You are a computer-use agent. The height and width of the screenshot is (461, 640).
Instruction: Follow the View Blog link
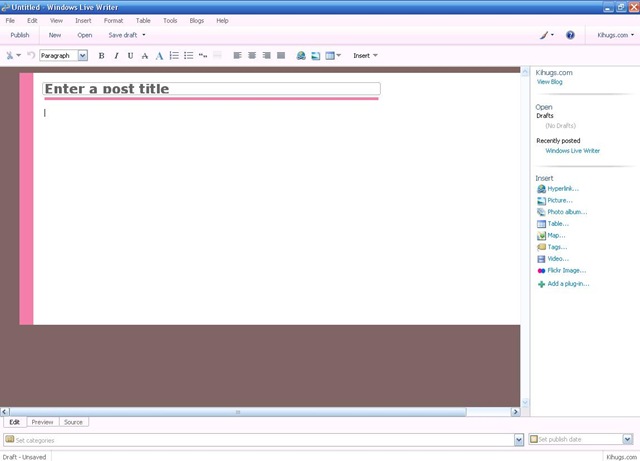pyautogui.click(x=549, y=82)
